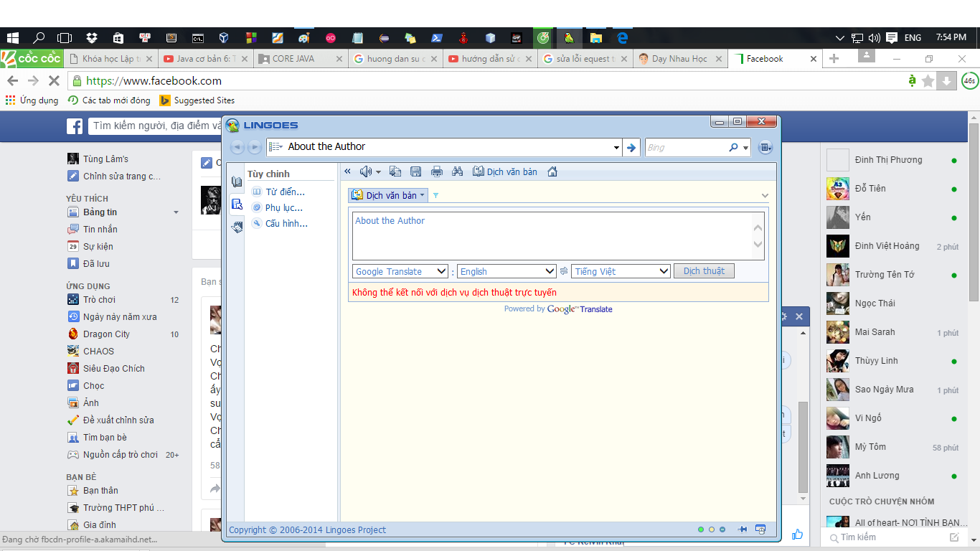Expand the Dịch văn bản panel dropdown
This screenshot has height=551, width=980.
(423, 195)
